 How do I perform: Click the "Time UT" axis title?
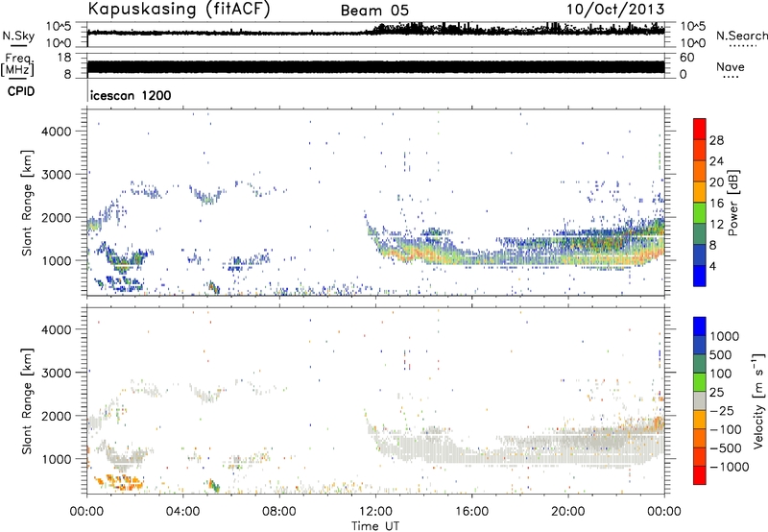click(375, 526)
